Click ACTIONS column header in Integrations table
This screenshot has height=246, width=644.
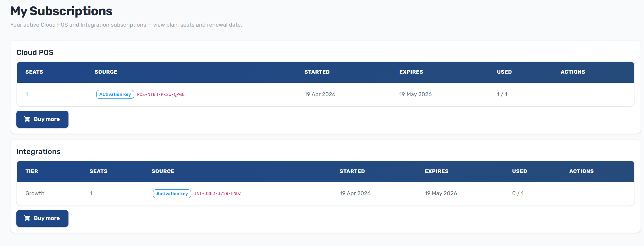click(x=581, y=171)
